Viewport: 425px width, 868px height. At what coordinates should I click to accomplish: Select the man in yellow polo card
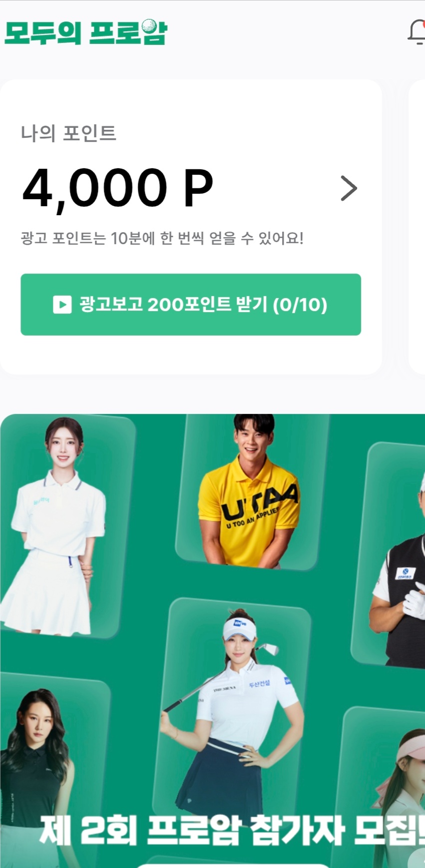click(252, 492)
